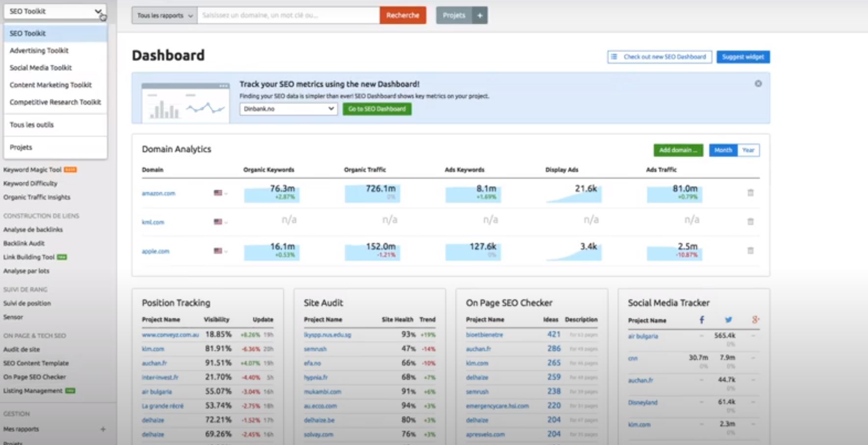Delete the apple.com row trash icon
868x445 pixels.
tap(750, 250)
